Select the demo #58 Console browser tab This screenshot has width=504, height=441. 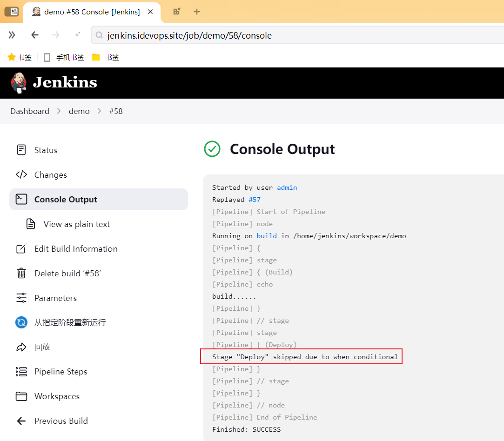[x=92, y=12]
